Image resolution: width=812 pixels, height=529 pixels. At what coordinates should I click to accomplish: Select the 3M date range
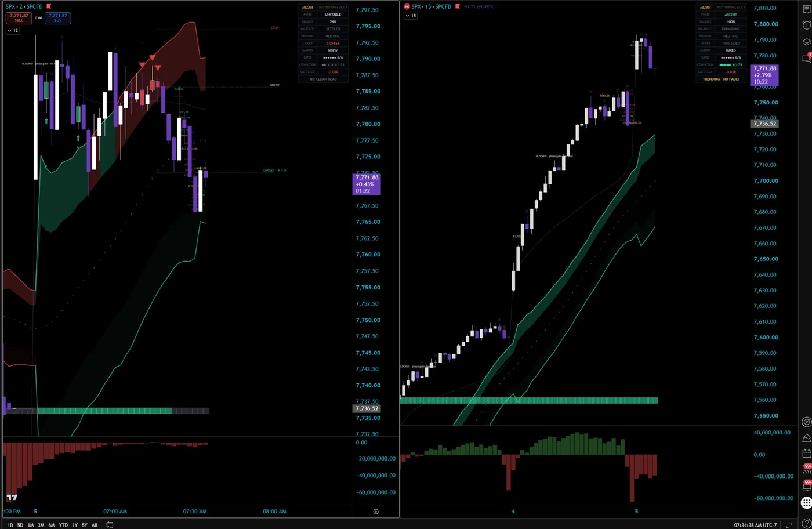41,525
